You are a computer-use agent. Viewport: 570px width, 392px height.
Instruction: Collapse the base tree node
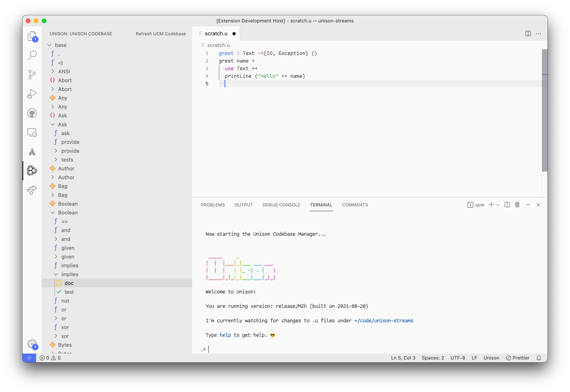(49, 45)
